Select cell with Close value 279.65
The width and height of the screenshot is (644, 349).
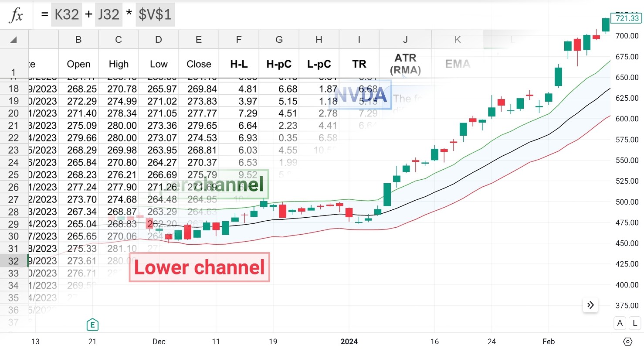(199, 126)
